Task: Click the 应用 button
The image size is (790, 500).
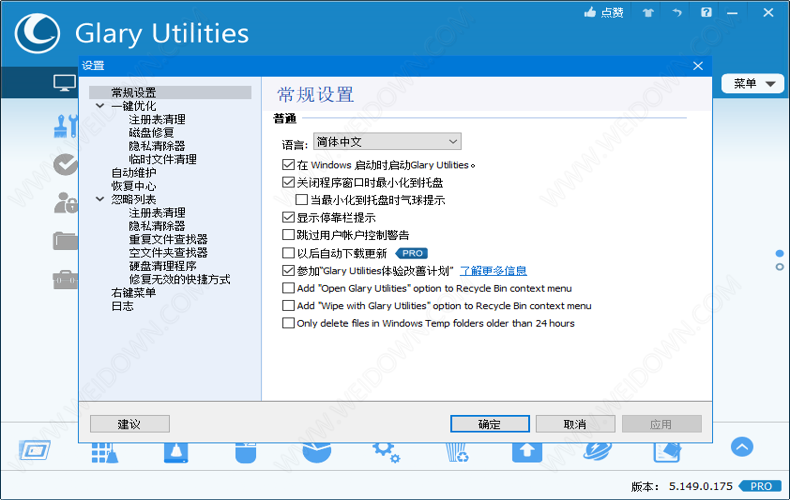Action: pos(661,424)
